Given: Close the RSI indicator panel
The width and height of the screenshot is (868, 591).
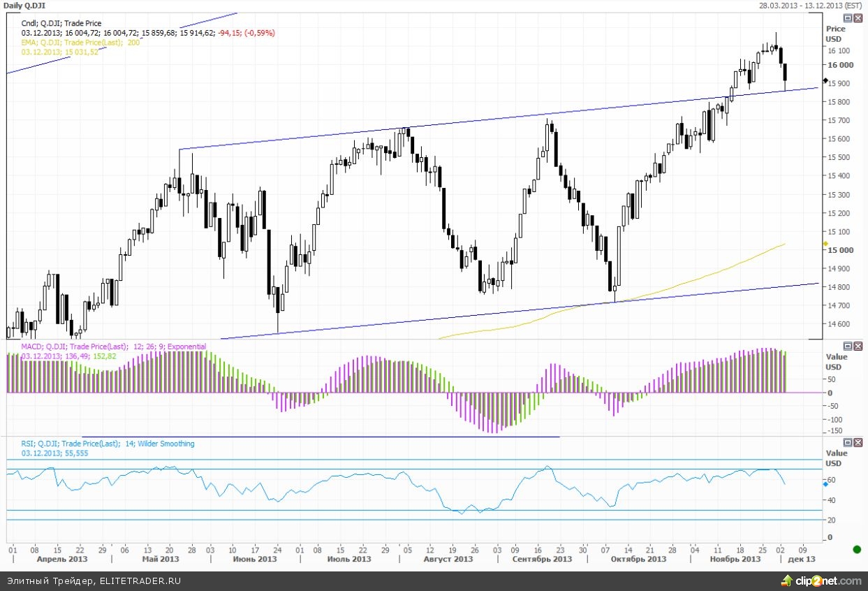Looking at the screenshot, I should click(858, 443).
